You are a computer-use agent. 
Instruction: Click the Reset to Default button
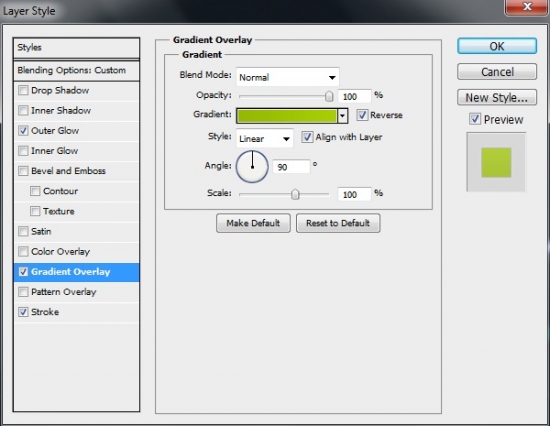click(x=338, y=223)
